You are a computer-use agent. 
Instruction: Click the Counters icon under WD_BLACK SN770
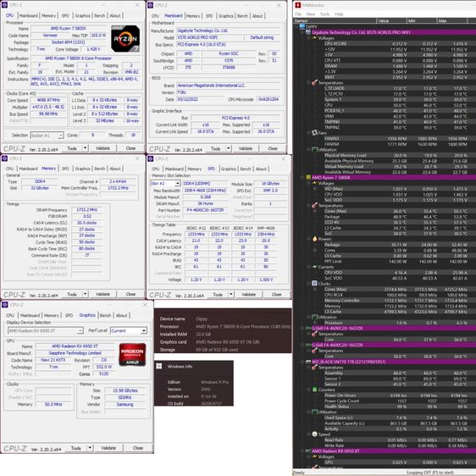314,390
